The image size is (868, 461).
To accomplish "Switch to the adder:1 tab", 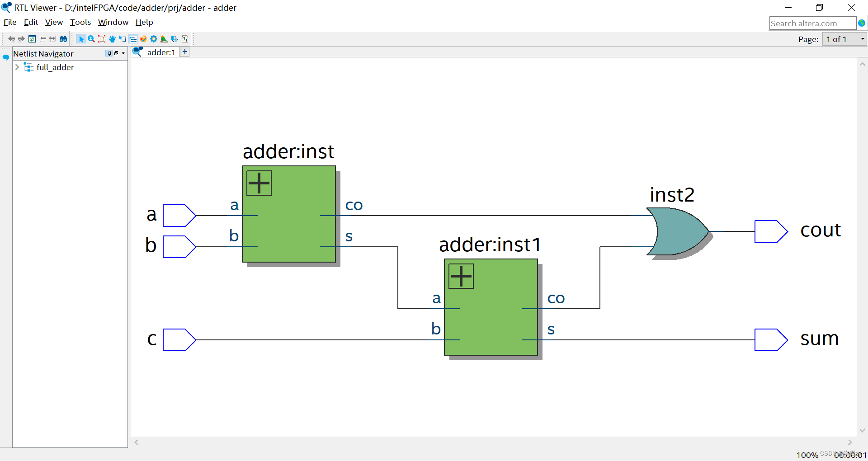I will coord(156,52).
